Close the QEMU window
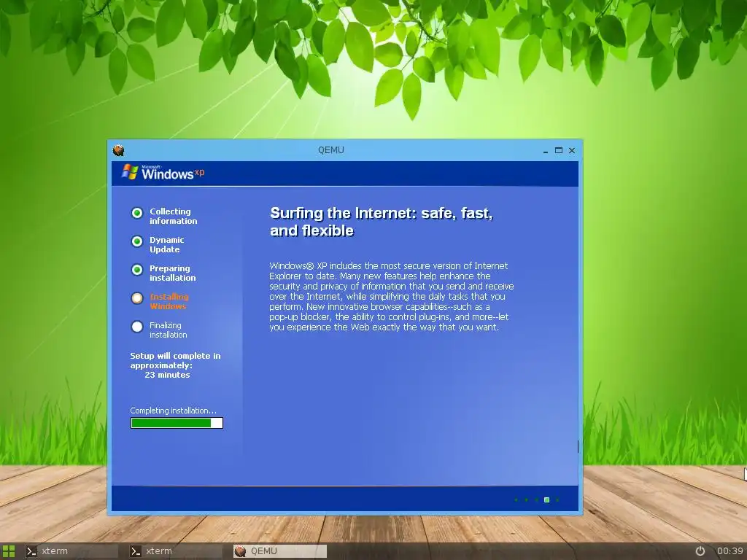 572,150
